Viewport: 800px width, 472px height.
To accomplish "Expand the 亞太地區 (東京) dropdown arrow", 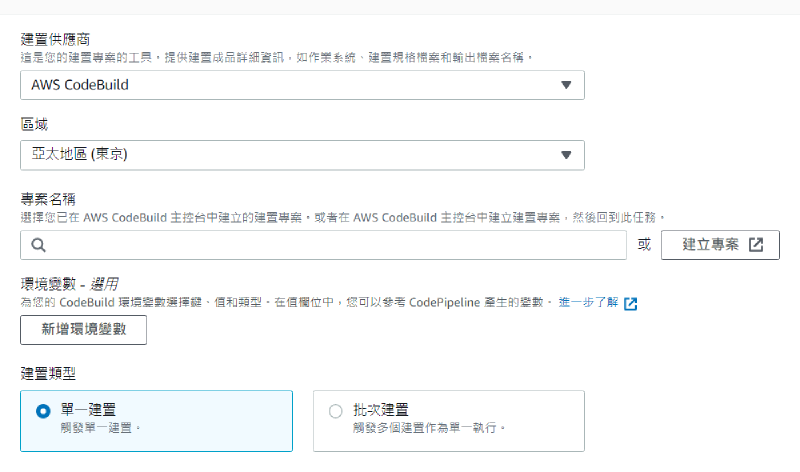I will 566,155.
